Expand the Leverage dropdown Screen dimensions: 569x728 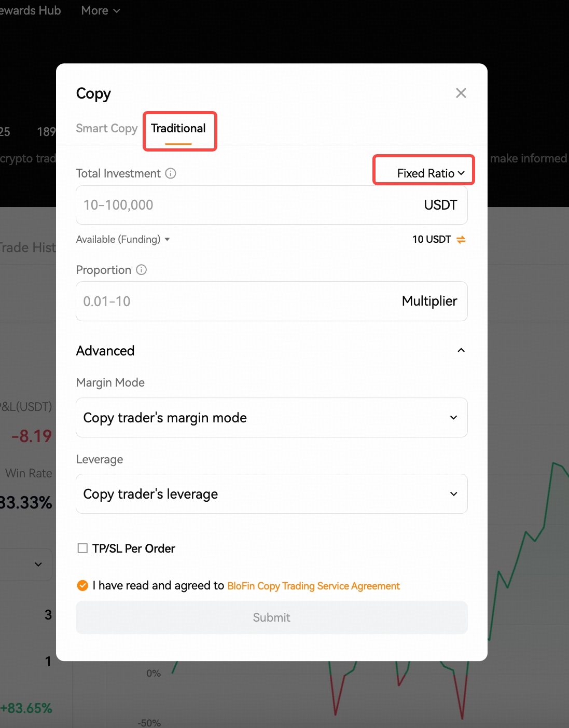coord(272,493)
